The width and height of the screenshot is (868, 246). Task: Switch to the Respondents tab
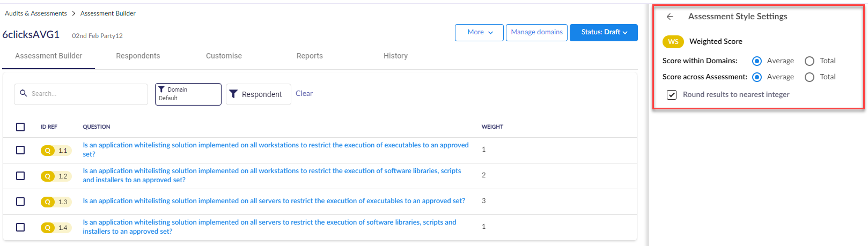[138, 56]
